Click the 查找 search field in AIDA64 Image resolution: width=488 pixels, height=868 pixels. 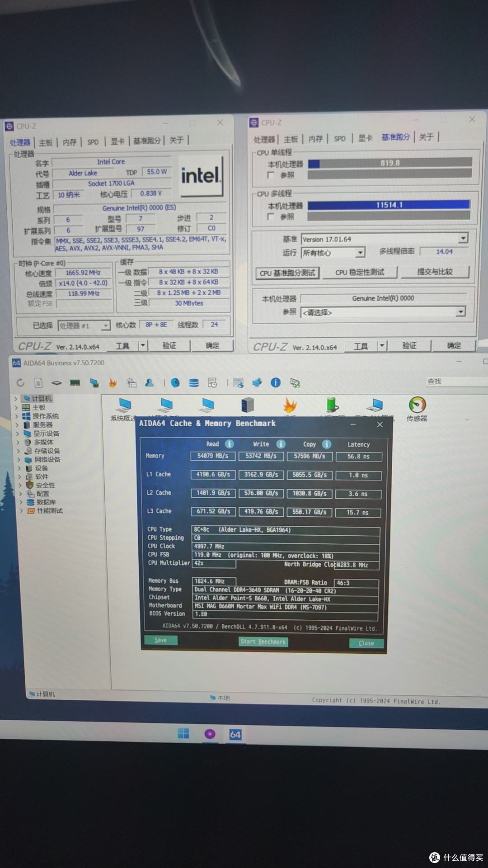click(x=456, y=382)
